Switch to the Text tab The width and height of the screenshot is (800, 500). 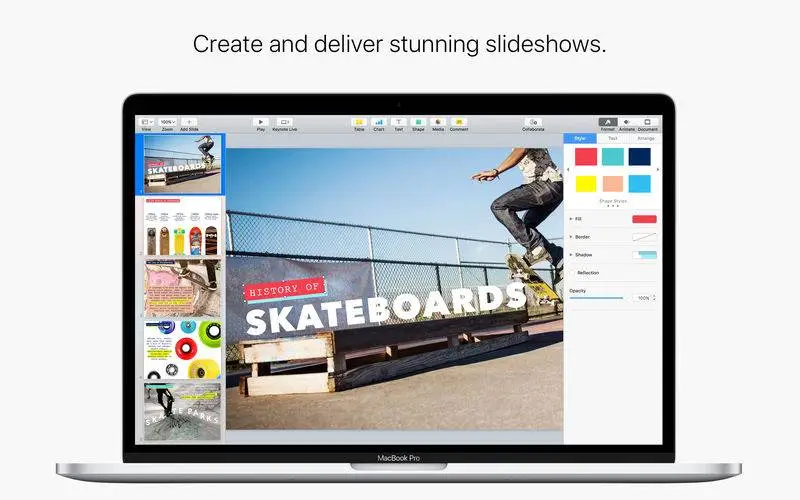click(x=613, y=138)
